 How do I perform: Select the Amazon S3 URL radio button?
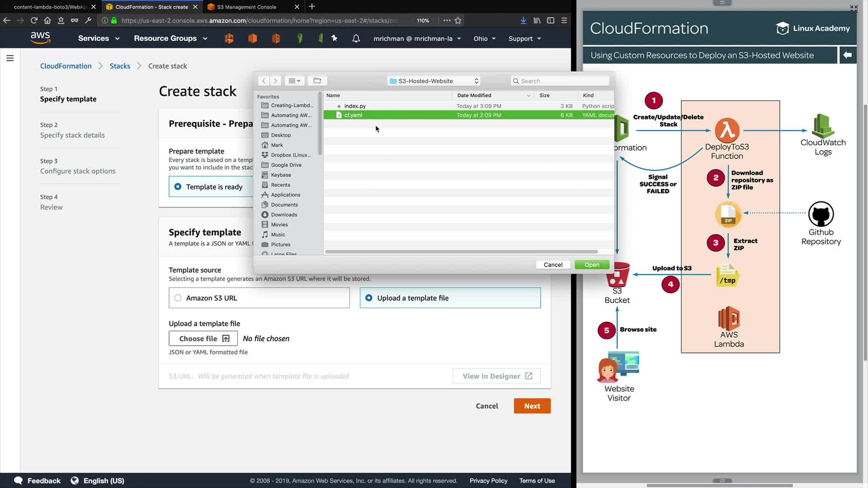tap(178, 298)
